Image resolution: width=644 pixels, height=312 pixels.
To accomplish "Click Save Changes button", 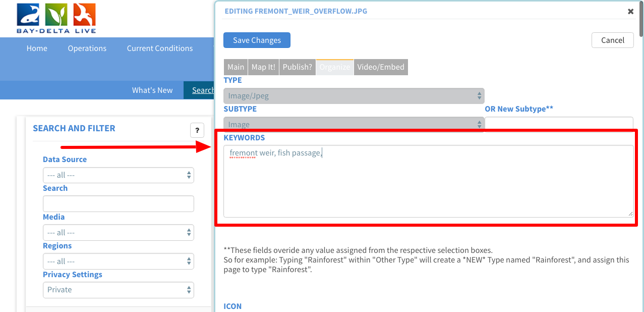I will (257, 40).
